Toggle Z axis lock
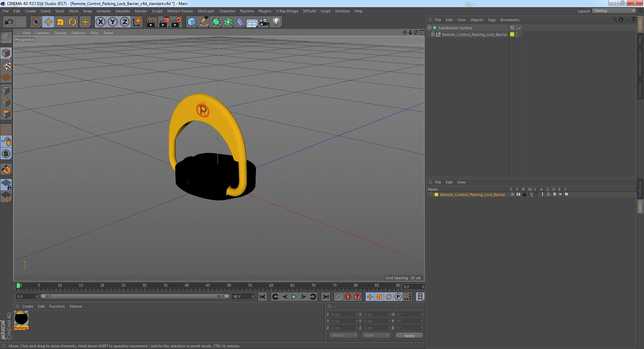 click(x=125, y=22)
